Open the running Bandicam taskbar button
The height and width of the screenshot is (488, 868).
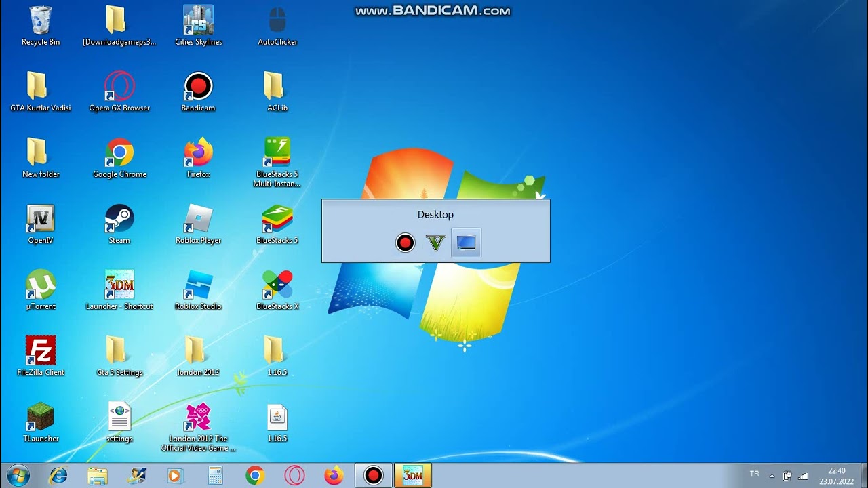[x=373, y=476]
